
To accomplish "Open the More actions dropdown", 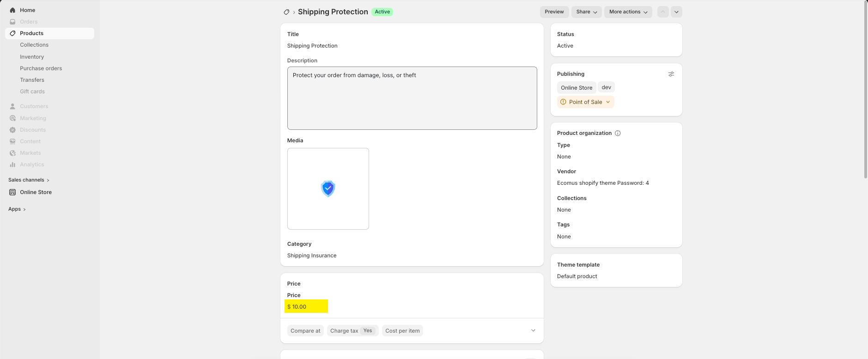I will pos(628,12).
